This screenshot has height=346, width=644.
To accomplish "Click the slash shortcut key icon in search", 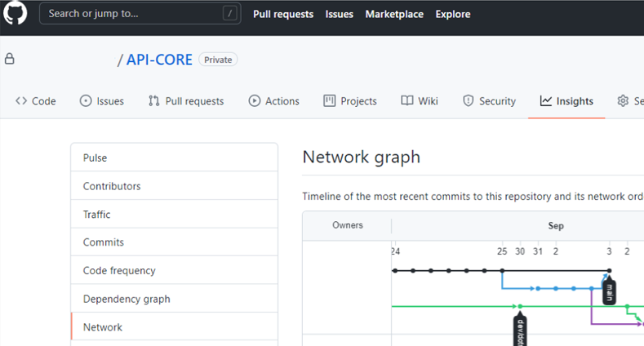I will (230, 14).
